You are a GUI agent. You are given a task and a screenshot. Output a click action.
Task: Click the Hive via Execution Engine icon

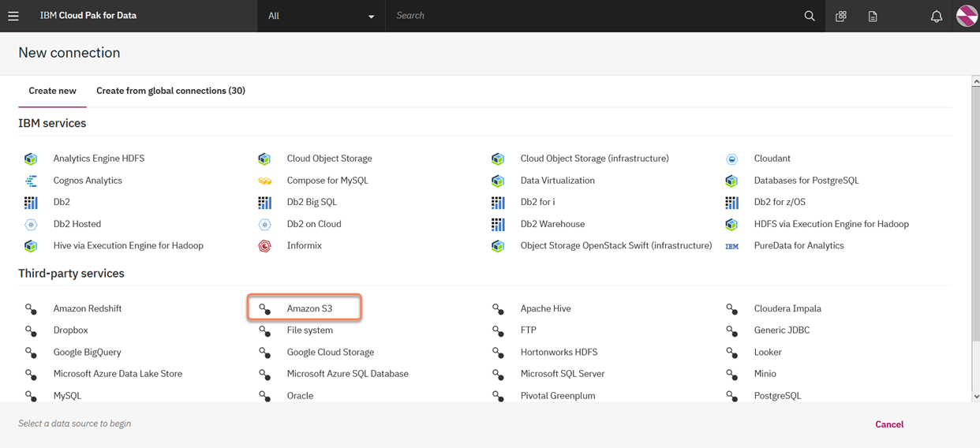31,246
